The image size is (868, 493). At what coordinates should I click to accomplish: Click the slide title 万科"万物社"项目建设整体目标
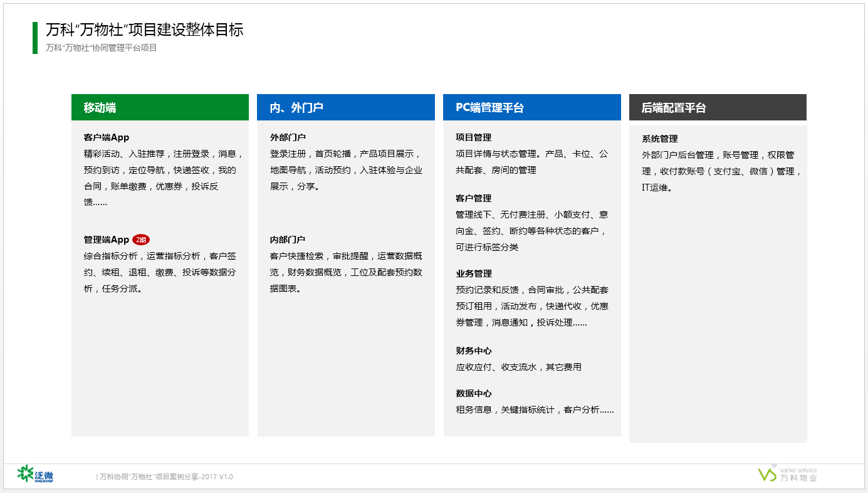coord(145,29)
